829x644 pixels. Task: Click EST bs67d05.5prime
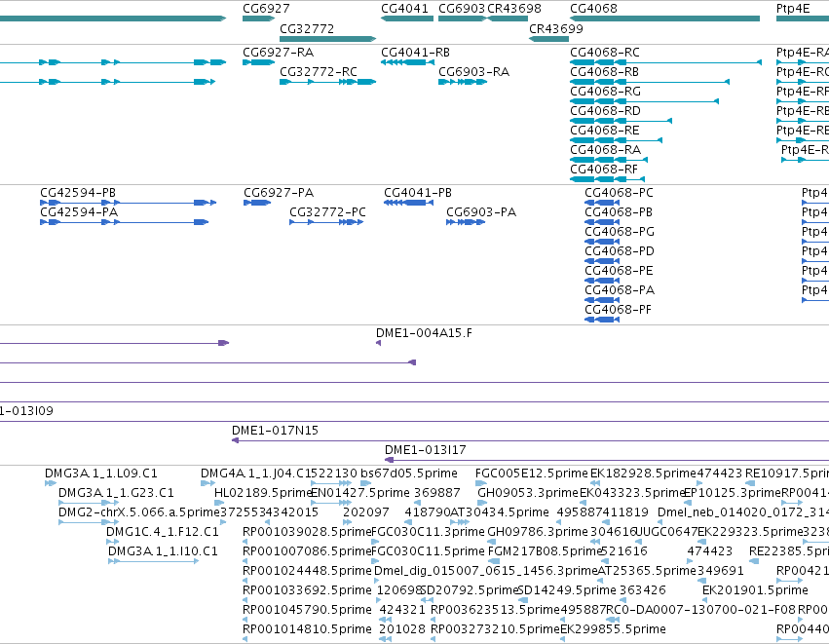(366, 482)
